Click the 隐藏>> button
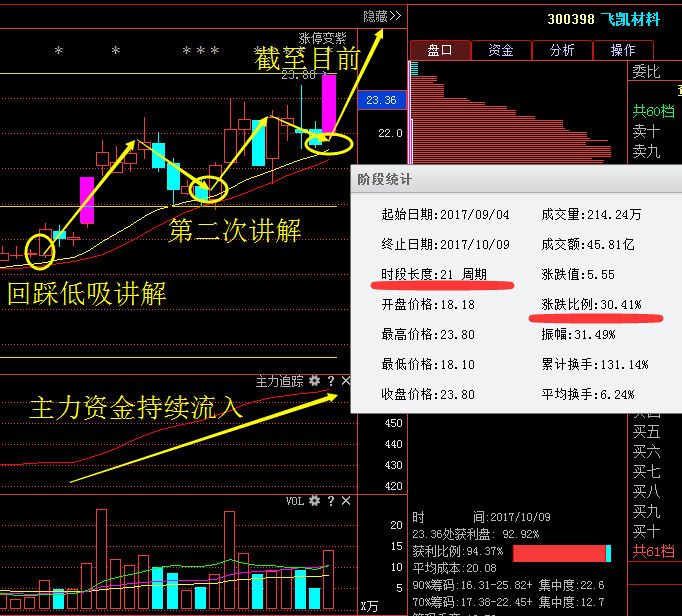Image resolution: width=682 pixels, height=616 pixels. [x=382, y=16]
